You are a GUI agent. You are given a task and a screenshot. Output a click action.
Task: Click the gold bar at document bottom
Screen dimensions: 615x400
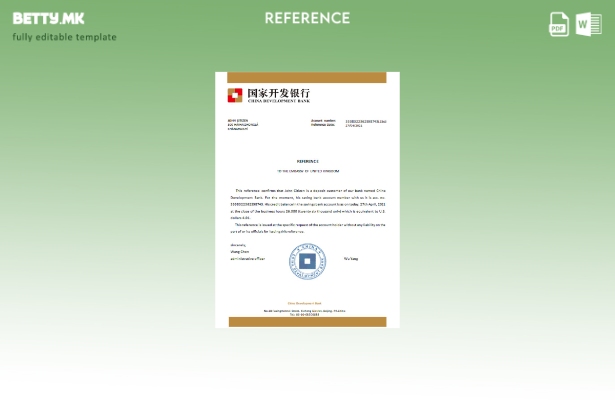point(307,322)
